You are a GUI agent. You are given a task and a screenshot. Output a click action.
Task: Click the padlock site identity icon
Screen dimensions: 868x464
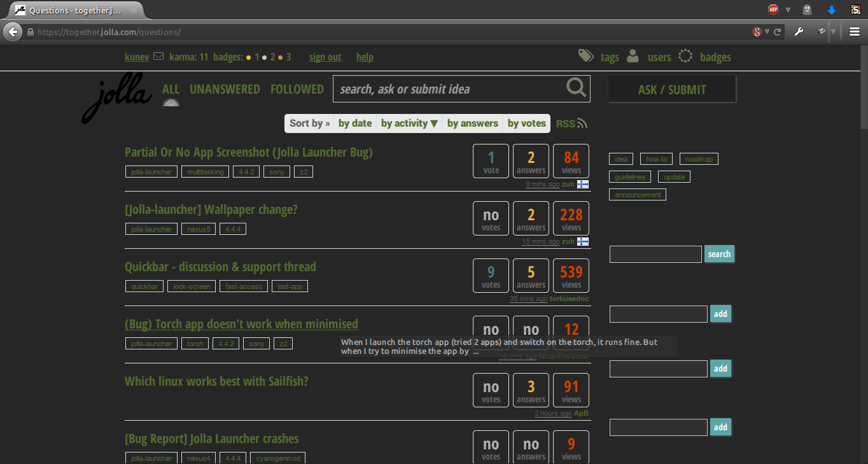30,32
